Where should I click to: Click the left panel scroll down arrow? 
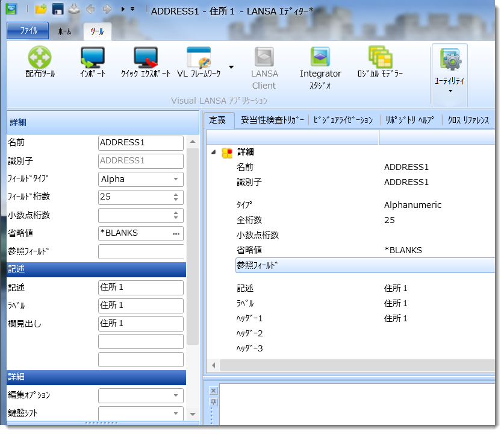193,414
